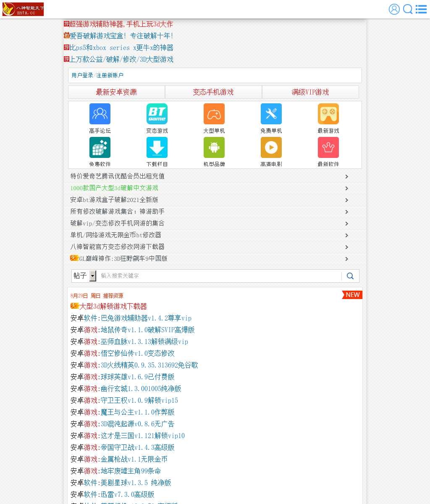Expand arrow for 单机/网络游戏无限金币bt修改器
This screenshot has width=430, height=504.
pyautogui.click(x=347, y=235)
